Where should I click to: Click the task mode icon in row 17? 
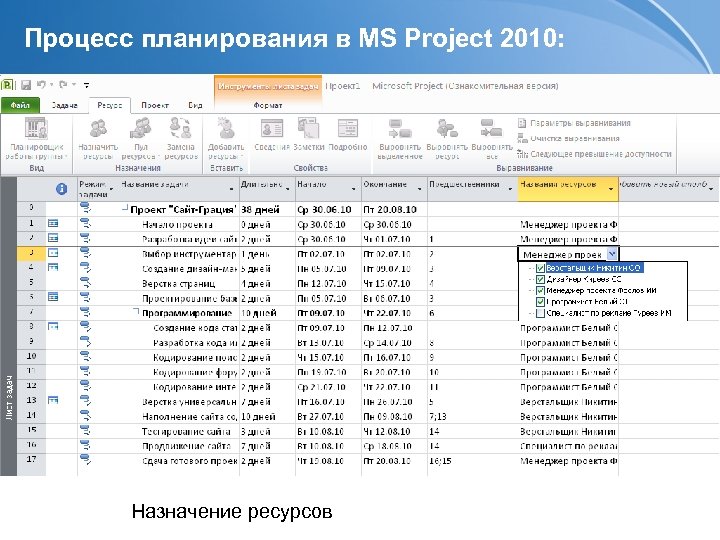(x=85, y=459)
